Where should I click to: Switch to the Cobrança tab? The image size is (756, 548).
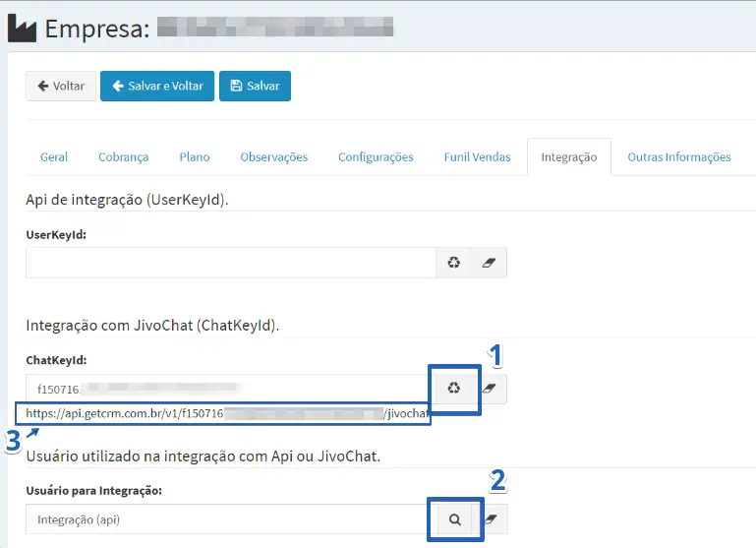tap(124, 156)
